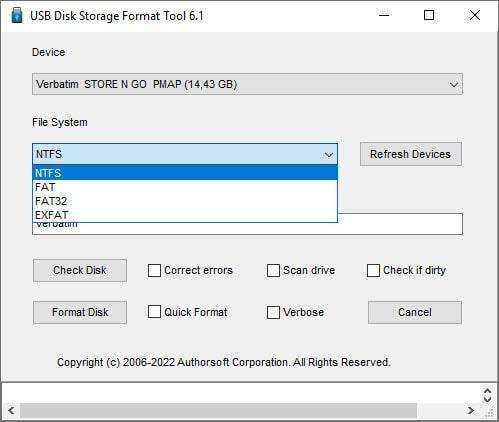Click the log scroll down arrow
The image size is (499, 422).
coord(487,399)
